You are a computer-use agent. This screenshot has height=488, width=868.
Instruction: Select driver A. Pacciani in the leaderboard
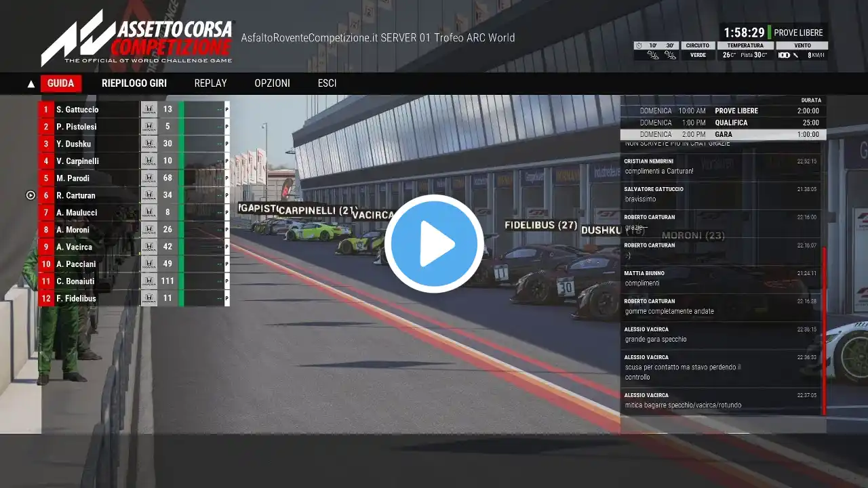click(76, 264)
